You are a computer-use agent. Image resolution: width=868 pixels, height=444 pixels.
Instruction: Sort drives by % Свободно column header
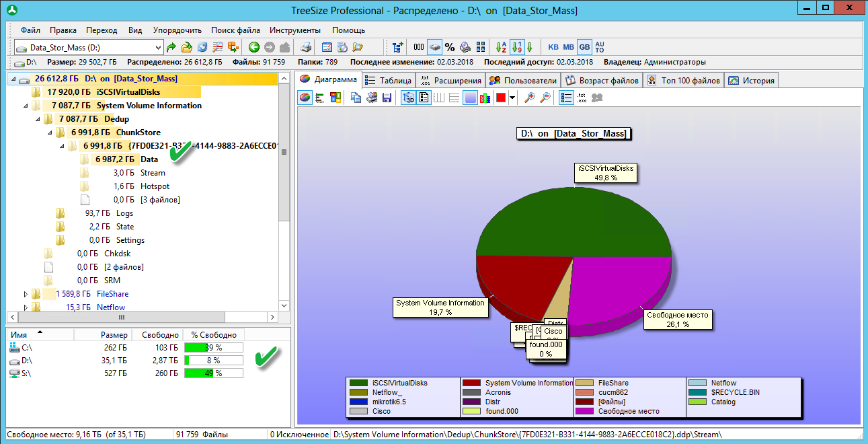coord(214,335)
